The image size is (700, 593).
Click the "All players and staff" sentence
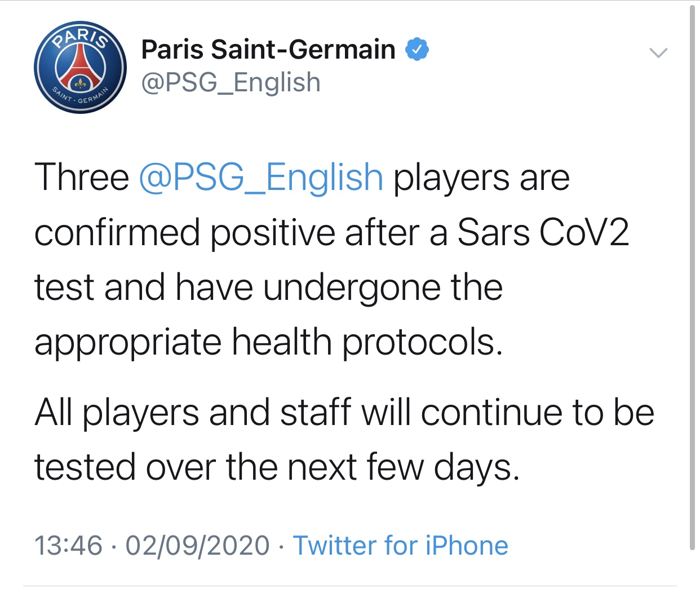193,412
